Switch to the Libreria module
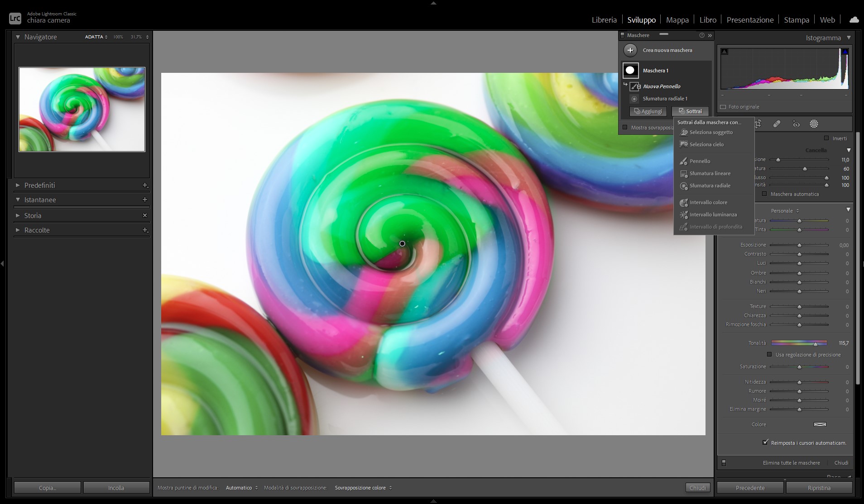 click(604, 20)
